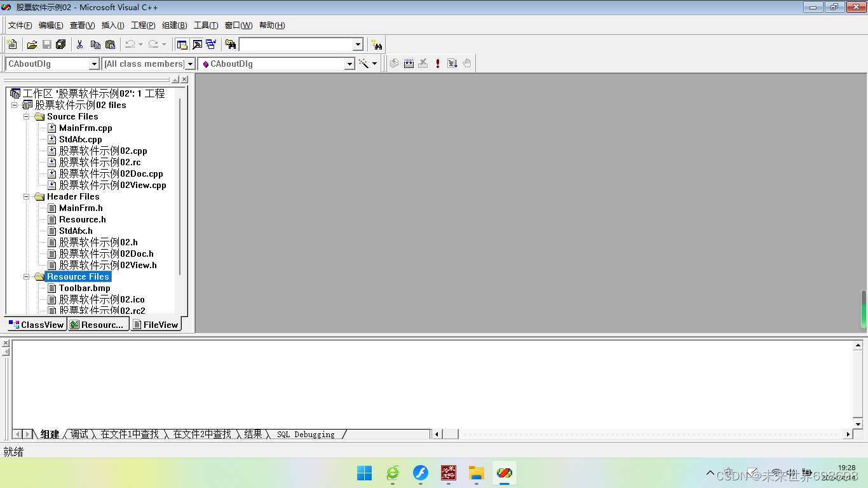The image size is (868, 488).
Task: Close the workspace panel with X
Action: click(184, 79)
